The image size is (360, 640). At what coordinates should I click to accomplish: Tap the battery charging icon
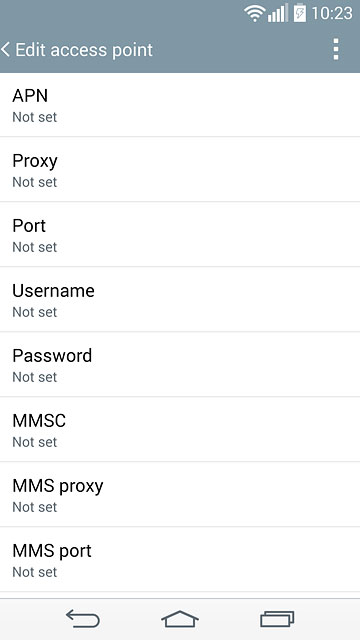tap(300, 13)
